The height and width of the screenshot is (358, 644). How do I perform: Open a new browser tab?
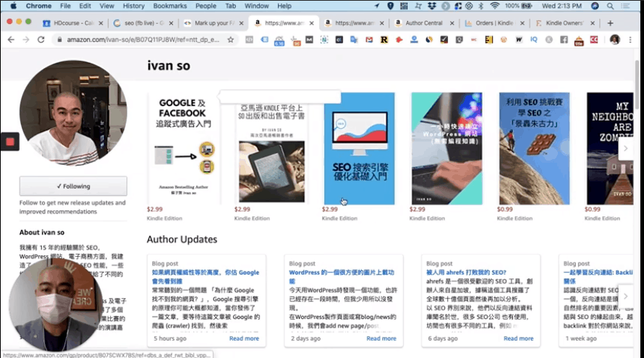(610, 23)
